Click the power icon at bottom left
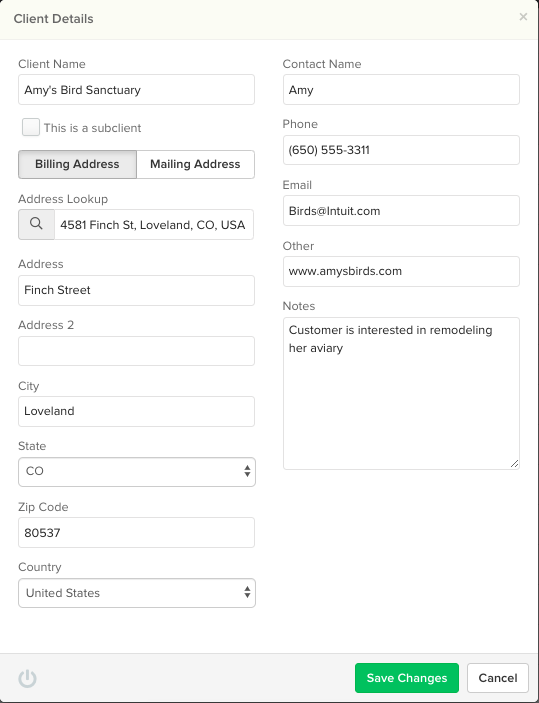The image size is (539, 703). 27,678
